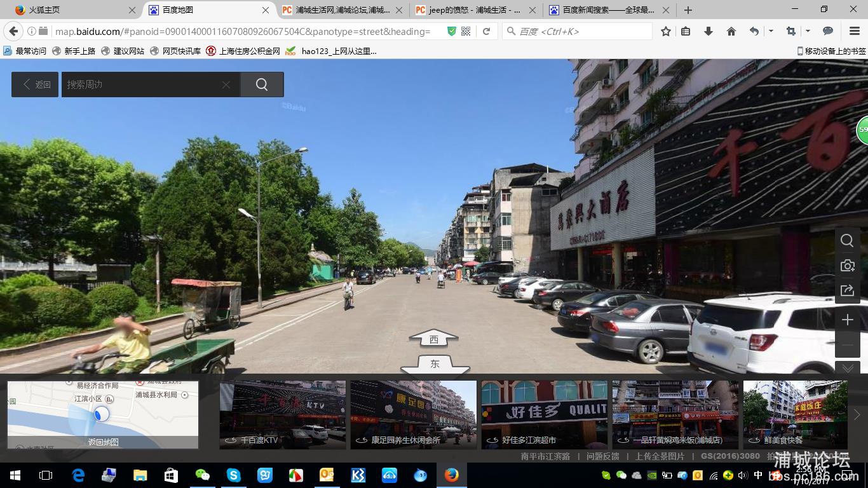The height and width of the screenshot is (488, 868).
Task: Open the 一品轩黄焖鸡米饭 thumbnail
Action: pos(675,414)
